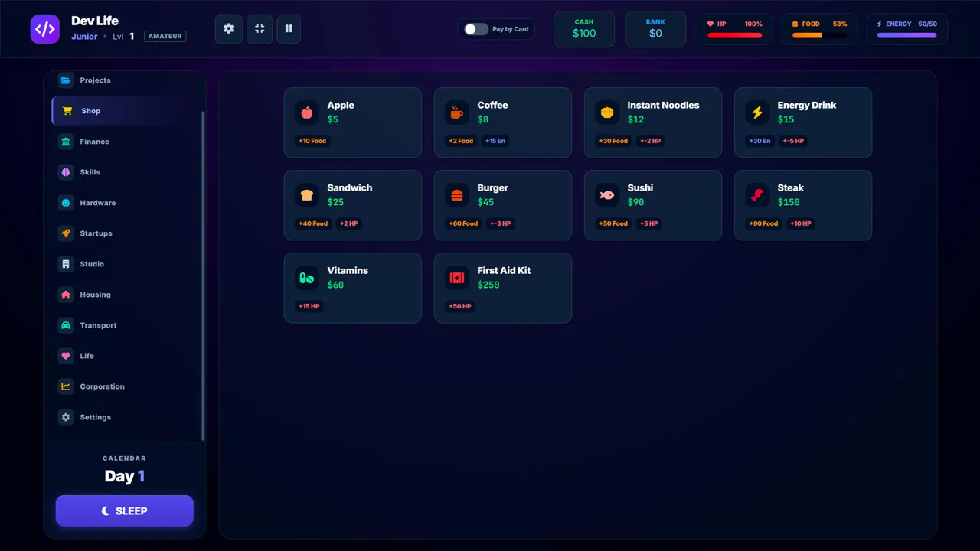The image size is (980, 551).
Task: Click the Hardware chip icon in sidebar
Action: tap(66, 203)
